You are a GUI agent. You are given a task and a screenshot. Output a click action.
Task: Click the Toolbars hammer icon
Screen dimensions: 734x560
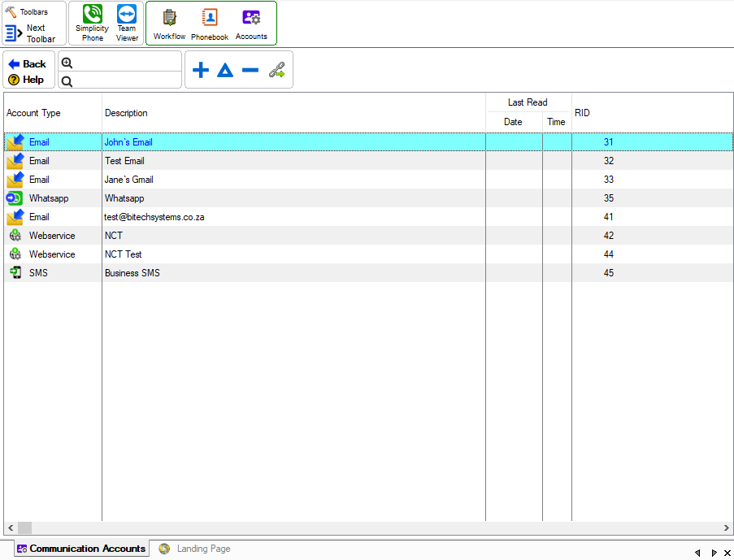tap(11, 11)
